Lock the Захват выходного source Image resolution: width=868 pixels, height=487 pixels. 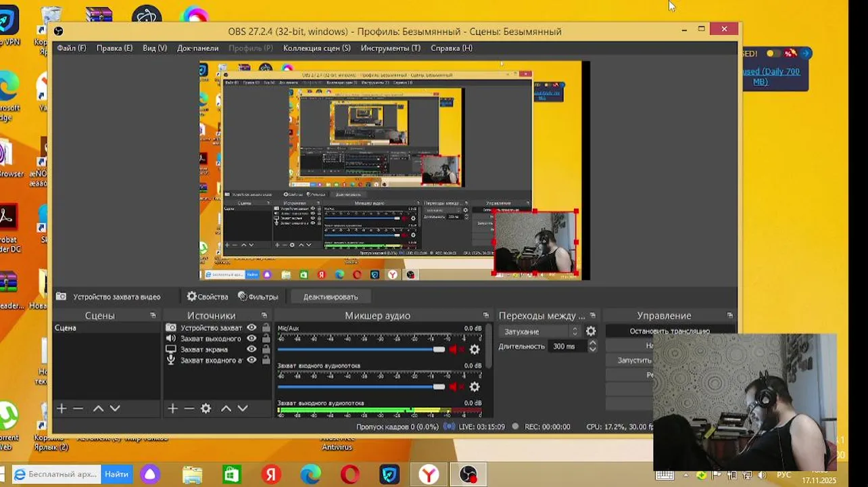[266, 338]
